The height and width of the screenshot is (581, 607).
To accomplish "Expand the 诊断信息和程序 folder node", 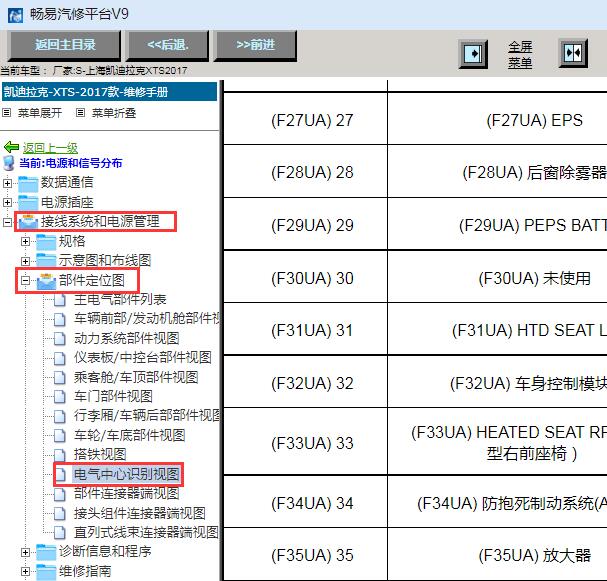I will tap(25, 552).
